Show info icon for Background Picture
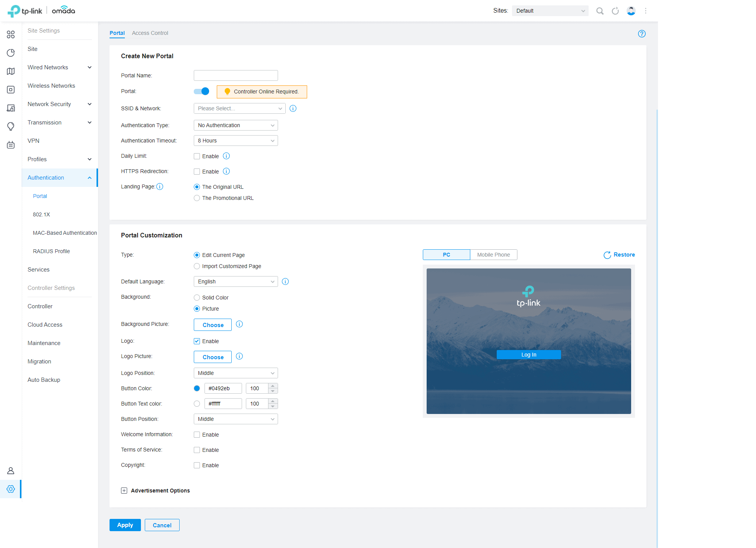 pyautogui.click(x=239, y=324)
